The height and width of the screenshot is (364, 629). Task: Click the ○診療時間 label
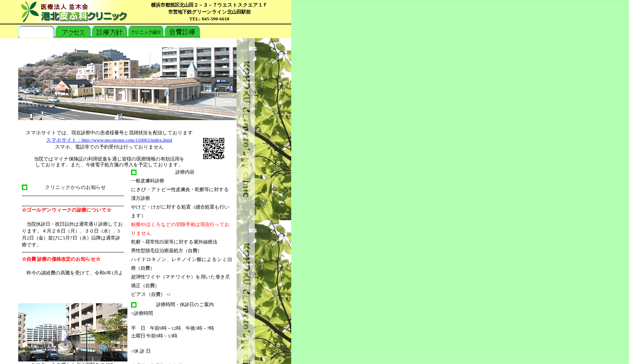coord(142,313)
